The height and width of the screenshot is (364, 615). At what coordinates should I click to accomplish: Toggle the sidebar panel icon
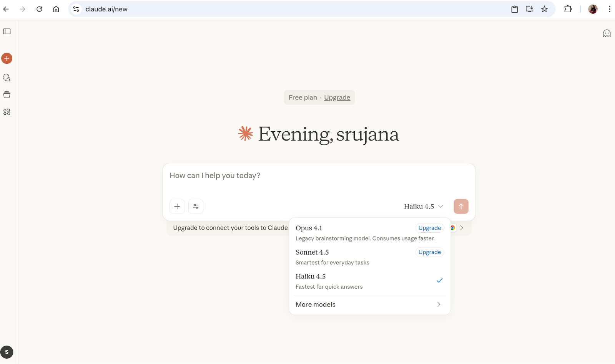tap(7, 31)
